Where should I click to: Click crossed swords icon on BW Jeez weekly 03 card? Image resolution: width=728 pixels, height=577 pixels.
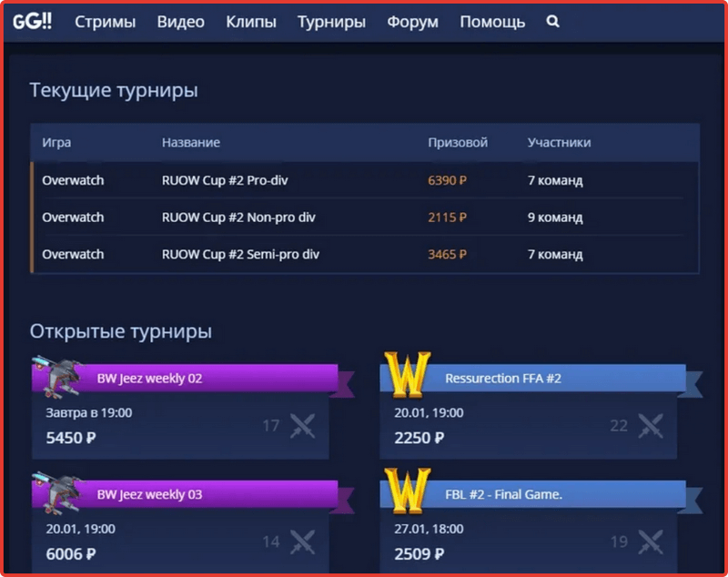coord(303,542)
